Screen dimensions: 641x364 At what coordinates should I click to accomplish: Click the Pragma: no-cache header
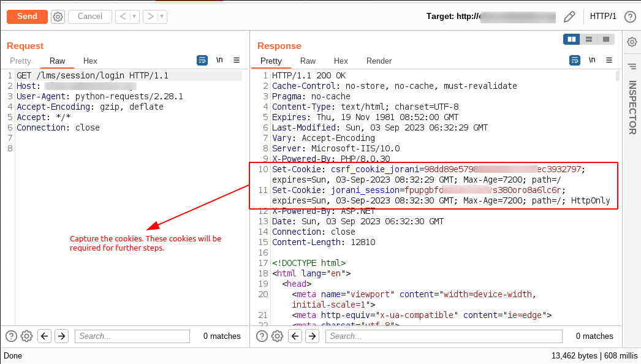(311, 97)
